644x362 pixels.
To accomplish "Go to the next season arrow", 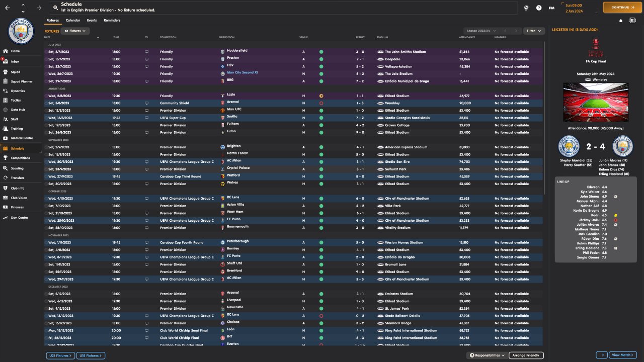I will coord(516,31).
